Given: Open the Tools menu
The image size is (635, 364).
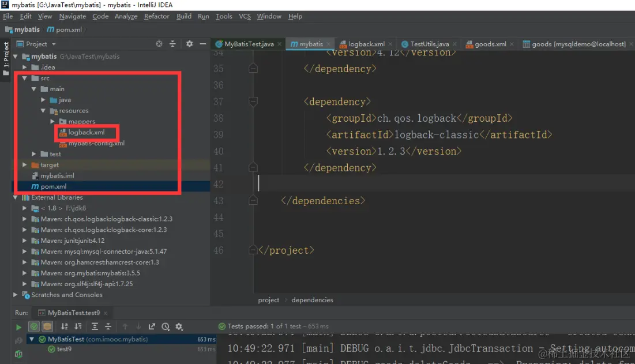Looking at the screenshot, I should pyautogui.click(x=224, y=16).
